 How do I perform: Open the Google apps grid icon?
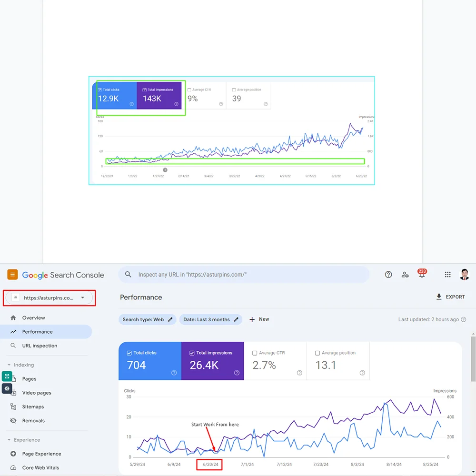click(447, 275)
